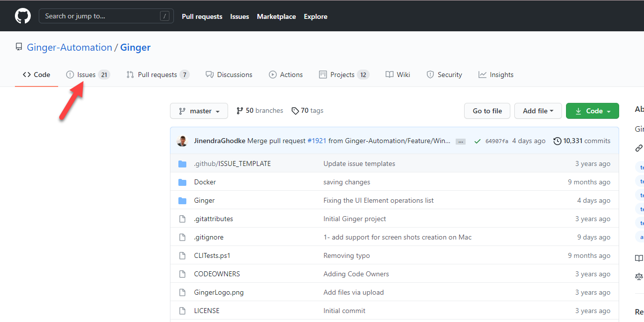Click the CLITests.ps1 file icon

tap(182, 255)
